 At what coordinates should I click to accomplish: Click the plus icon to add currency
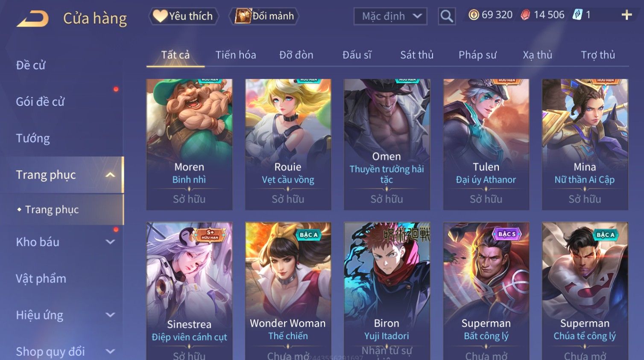pyautogui.click(x=626, y=15)
